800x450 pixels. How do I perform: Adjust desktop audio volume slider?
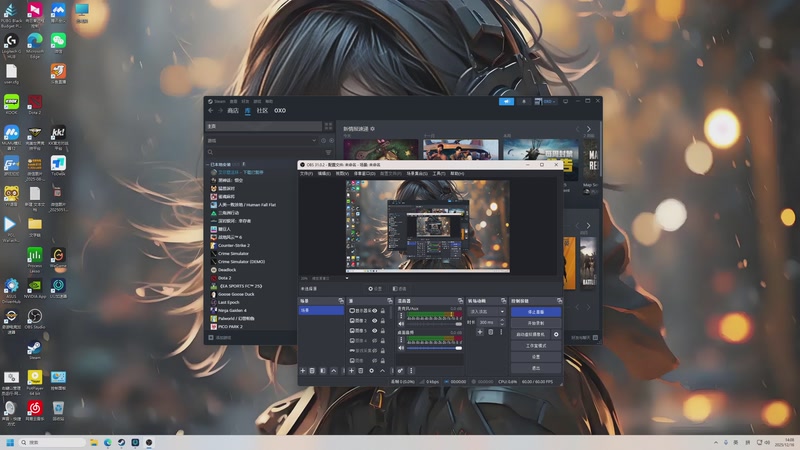tap(434, 348)
